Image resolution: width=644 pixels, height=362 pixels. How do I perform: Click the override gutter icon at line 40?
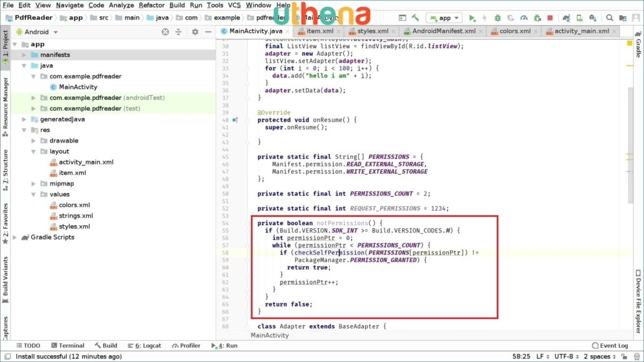(235, 120)
